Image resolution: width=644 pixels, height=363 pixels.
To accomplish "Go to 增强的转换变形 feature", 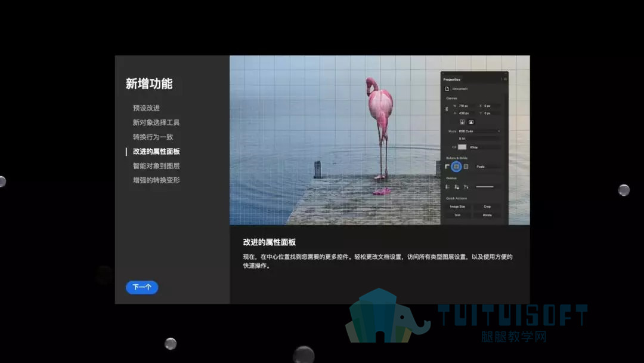I will pos(156,180).
